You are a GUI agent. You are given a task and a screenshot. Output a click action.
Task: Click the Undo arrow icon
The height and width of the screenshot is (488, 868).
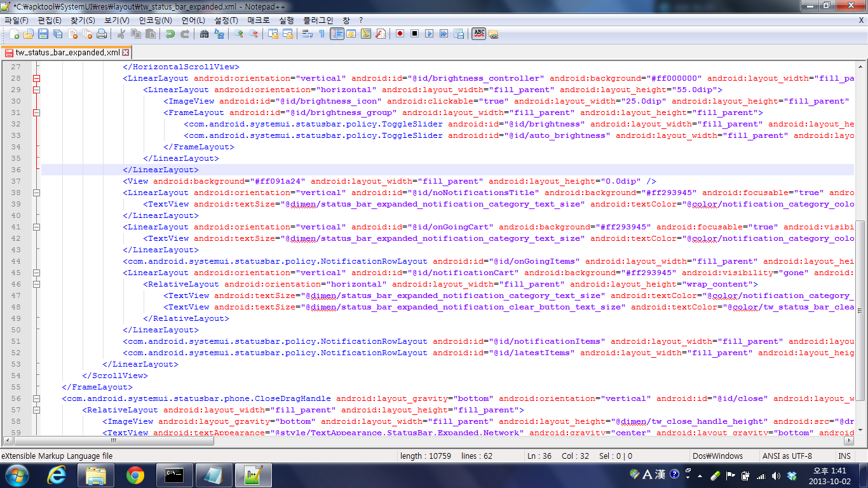170,34
